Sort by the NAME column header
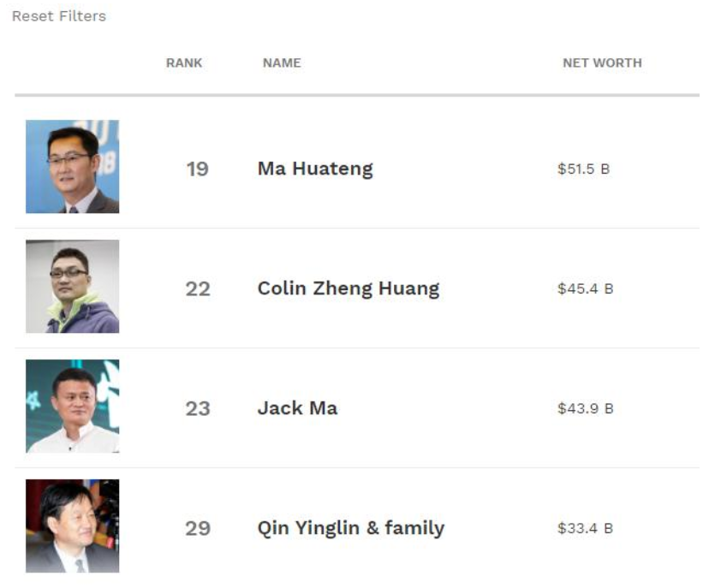 click(282, 62)
